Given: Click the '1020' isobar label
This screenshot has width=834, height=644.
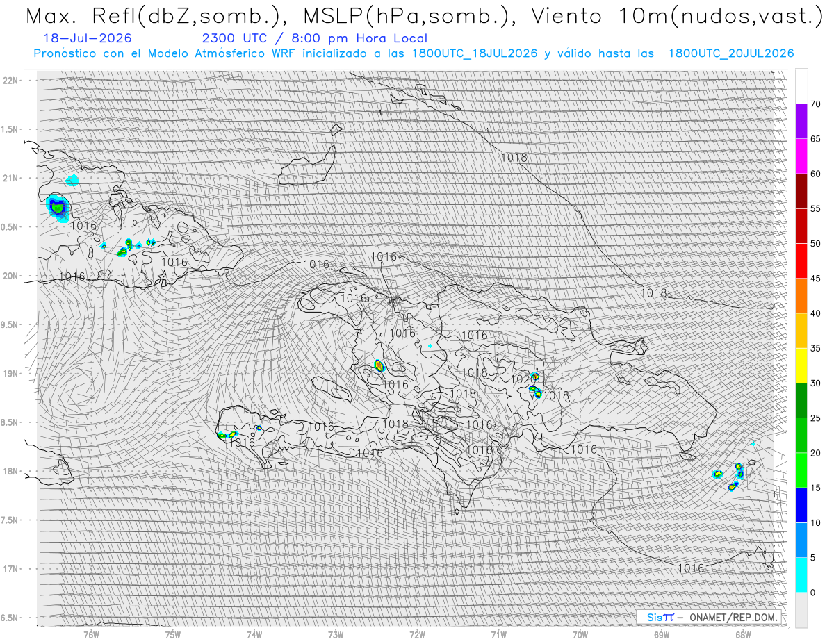Looking at the screenshot, I should tap(521, 379).
